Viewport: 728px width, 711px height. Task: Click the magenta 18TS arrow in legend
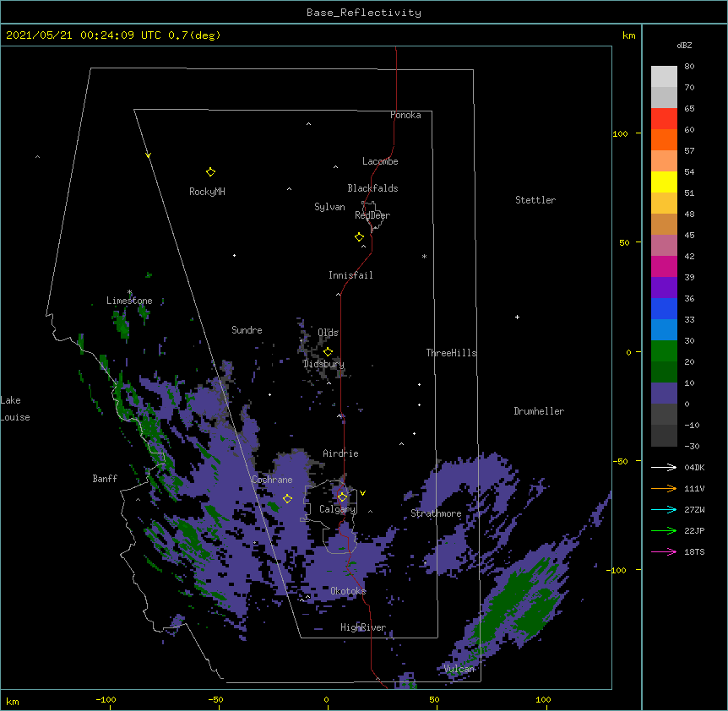tap(664, 551)
